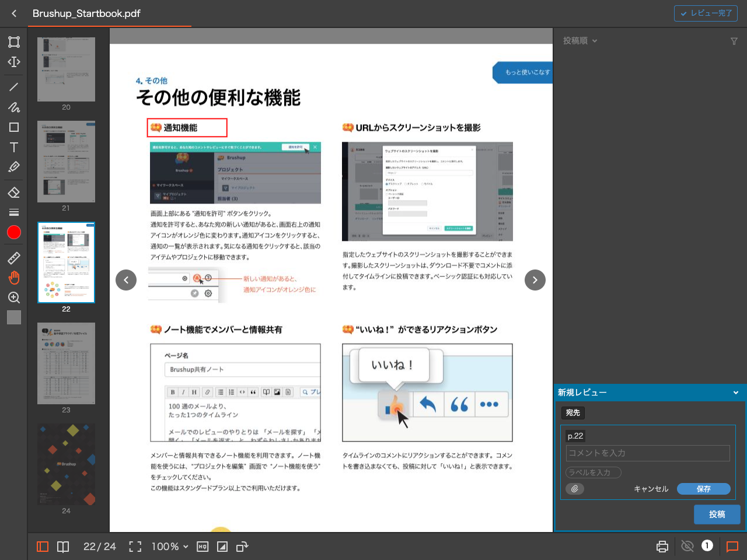Click the 宛先 recipient button
This screenshot has height=560, width=747.
pos(573,413)
